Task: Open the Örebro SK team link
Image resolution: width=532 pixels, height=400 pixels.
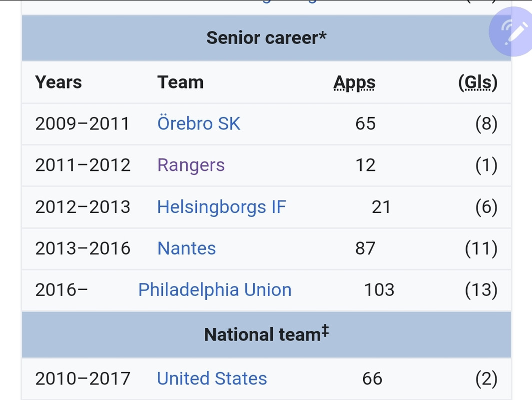Action: point(199,123)
